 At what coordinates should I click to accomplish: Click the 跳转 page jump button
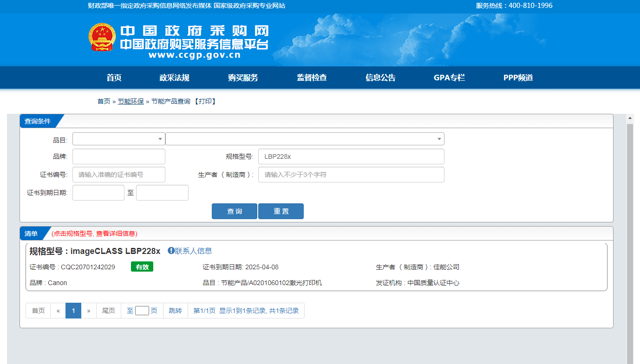175,311
